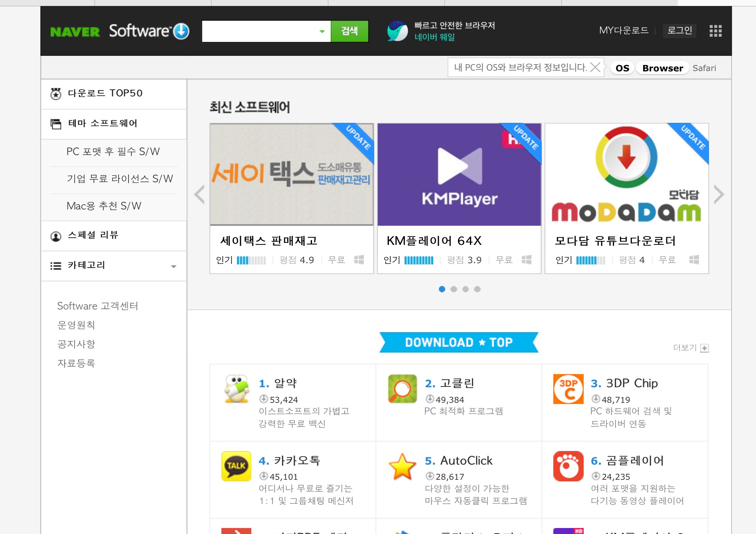Open the 3DP Chip app icon
The height and width of the screenshot is (534, 756).
tap(568, 389)
